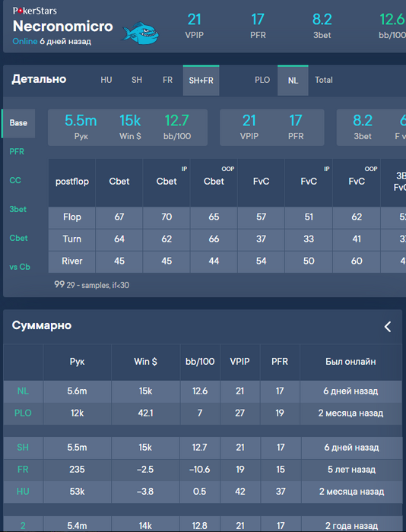Click the PLO row label in summary
This screenshot has width=406, height=532.
point(23,413)
